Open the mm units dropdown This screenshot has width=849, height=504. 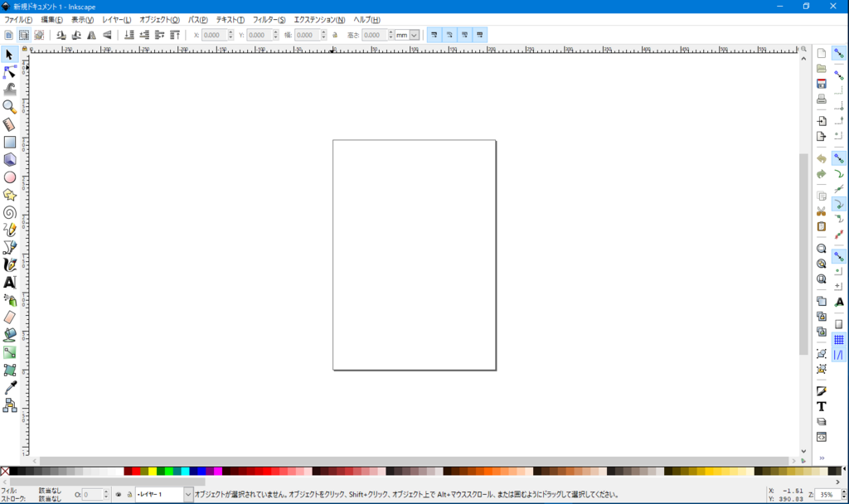point(415,35)
